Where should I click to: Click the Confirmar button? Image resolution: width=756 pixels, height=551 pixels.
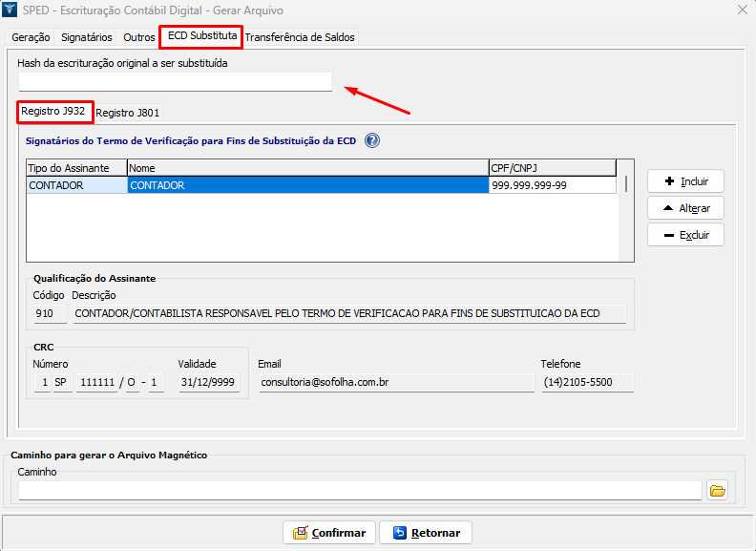click(329, 533)
